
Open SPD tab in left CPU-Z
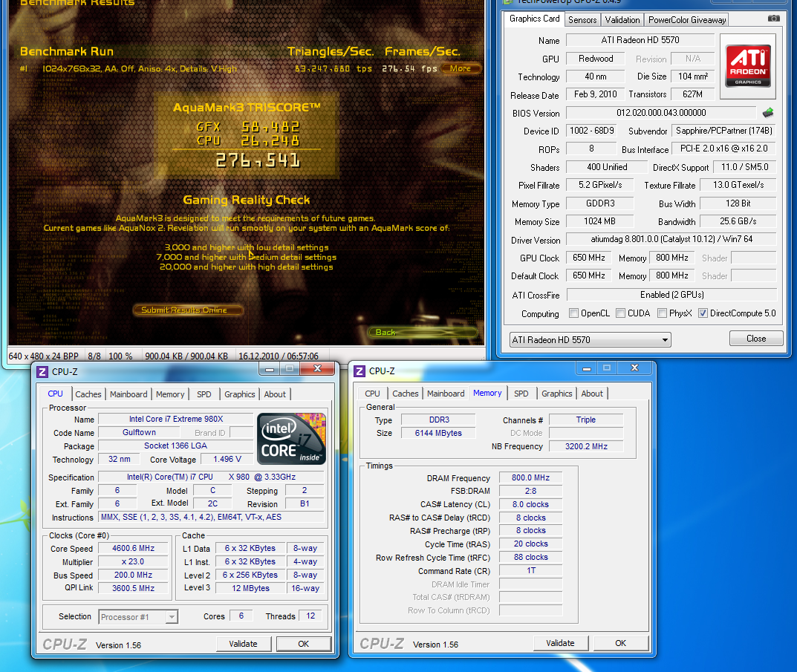[204, 394]
